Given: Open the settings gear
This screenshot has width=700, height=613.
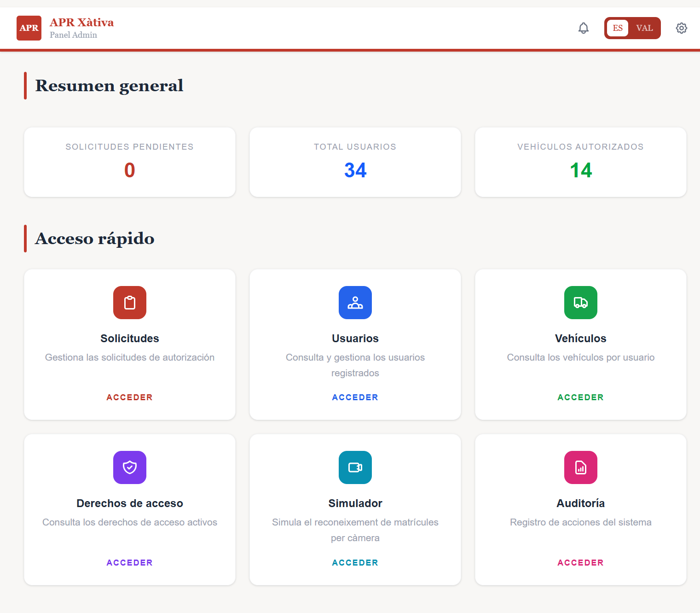Looking at the screenshot, I should pos(682,28).
